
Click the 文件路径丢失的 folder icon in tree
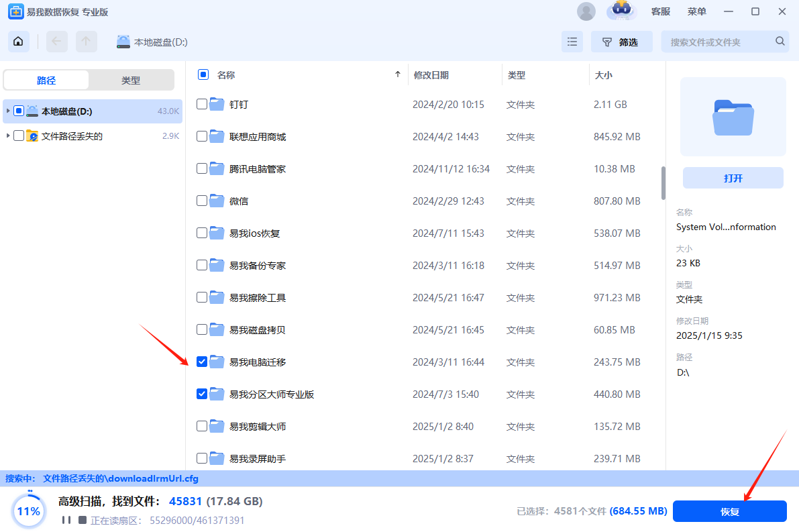(x=32, y=136)
